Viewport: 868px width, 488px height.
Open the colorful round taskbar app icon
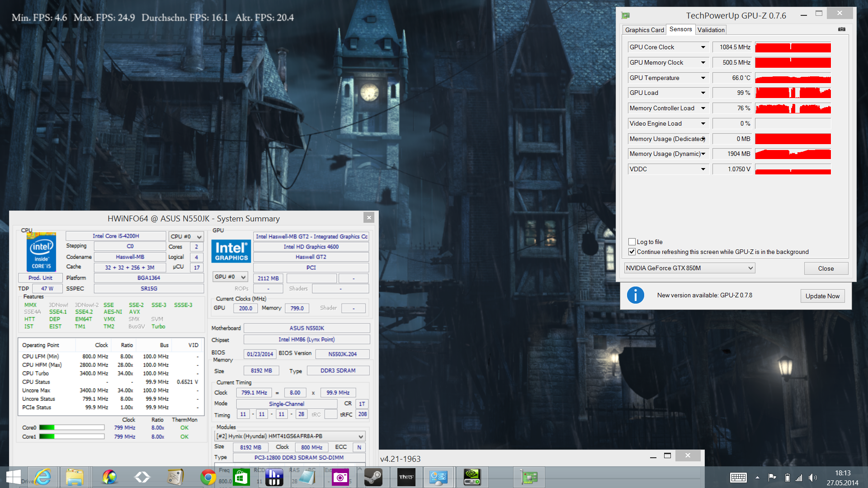[x=109, y=477]
